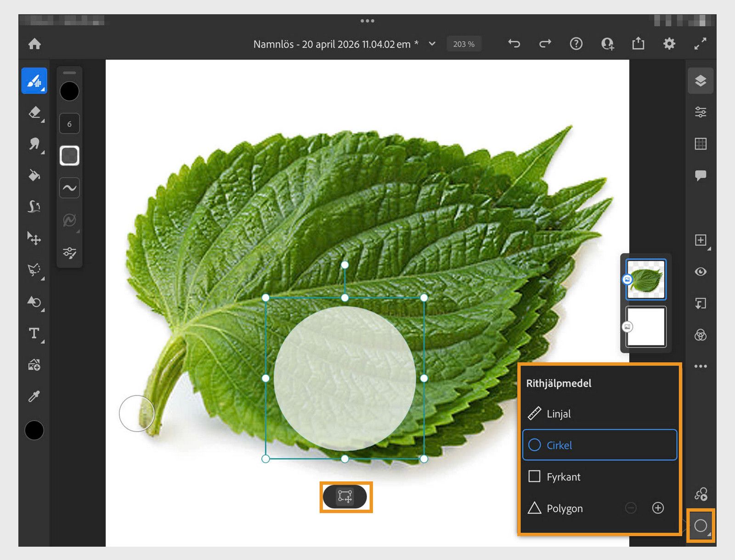Image resolution: width=735 pixels, height=560 pixels.
Task: Click the foreground color chip in toolbar
Action: [34, 430]
